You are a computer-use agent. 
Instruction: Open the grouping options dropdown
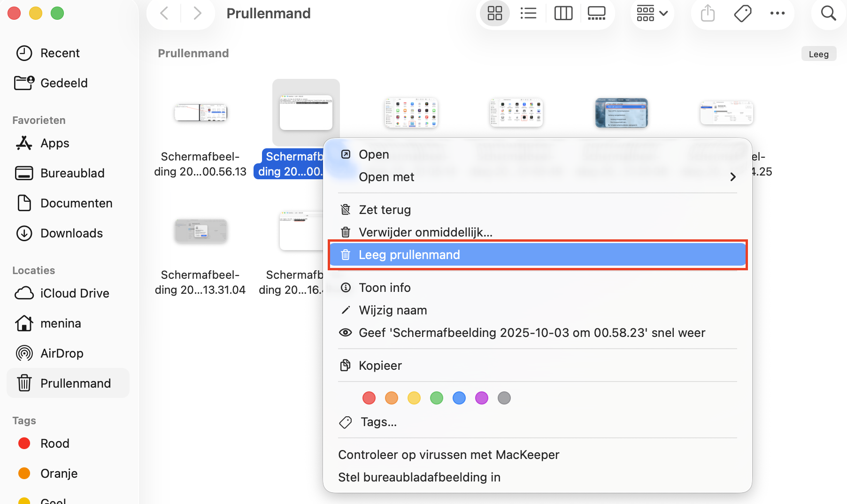(652, 13)
